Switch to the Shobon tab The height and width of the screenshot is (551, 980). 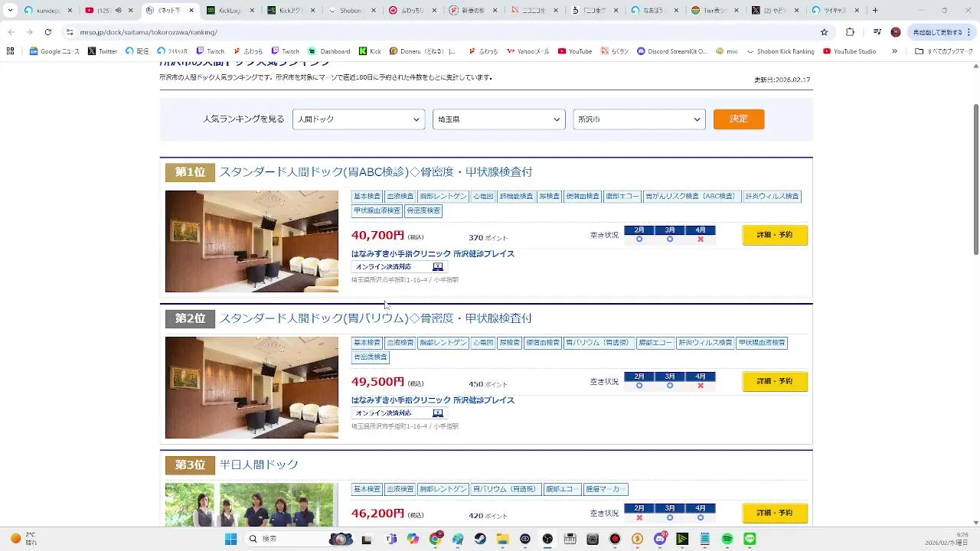[x=351, y=11]
